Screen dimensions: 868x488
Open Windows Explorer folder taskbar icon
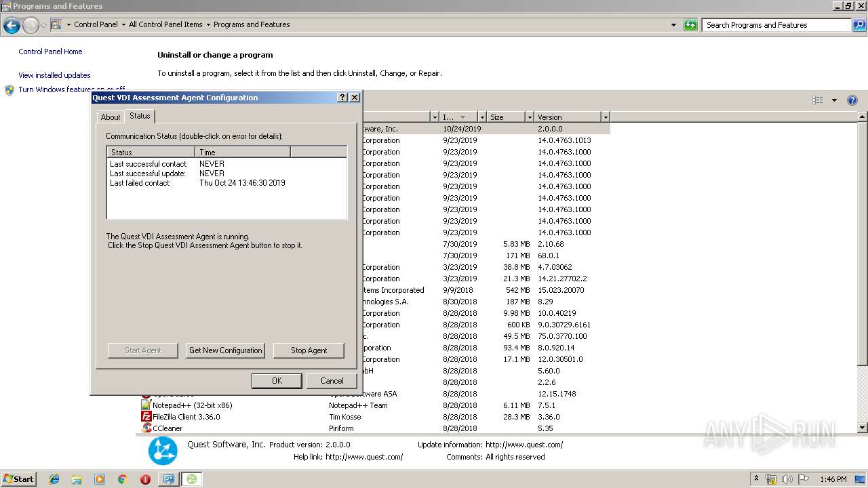77,479
